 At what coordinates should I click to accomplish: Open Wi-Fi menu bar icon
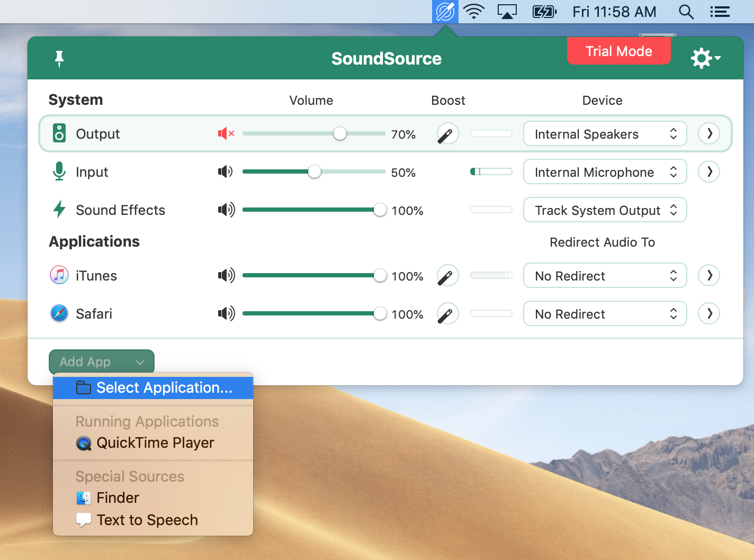coord(474,12)
